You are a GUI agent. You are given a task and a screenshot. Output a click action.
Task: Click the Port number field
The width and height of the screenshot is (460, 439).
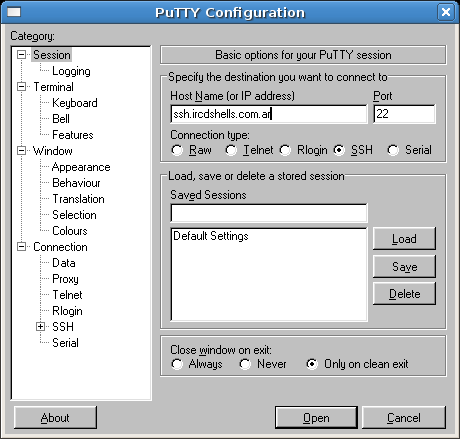tap(404, 114)
